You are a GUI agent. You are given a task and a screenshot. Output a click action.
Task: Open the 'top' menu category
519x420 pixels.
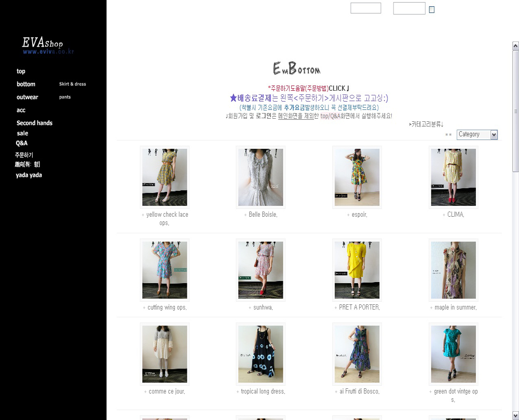(x=21, y=72)
